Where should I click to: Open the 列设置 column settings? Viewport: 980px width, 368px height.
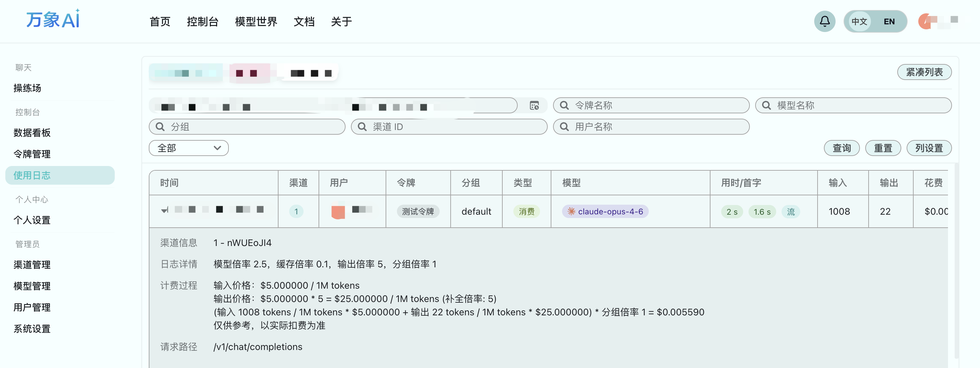point(928,148)
